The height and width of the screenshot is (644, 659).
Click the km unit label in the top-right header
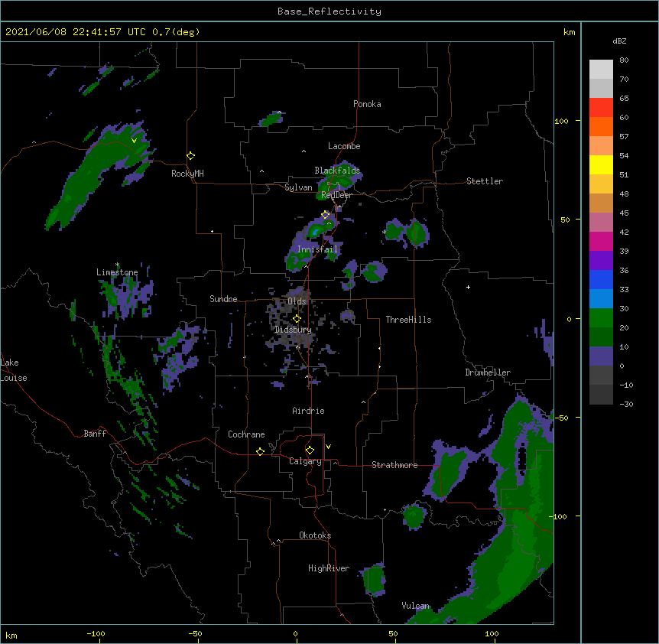tap(570, 32)
